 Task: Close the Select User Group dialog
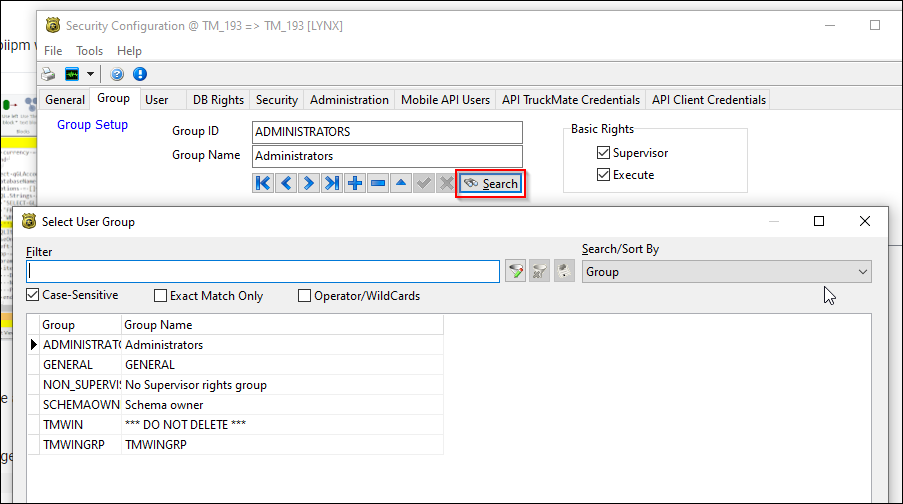pyautogui.click(x=864, y=221)
